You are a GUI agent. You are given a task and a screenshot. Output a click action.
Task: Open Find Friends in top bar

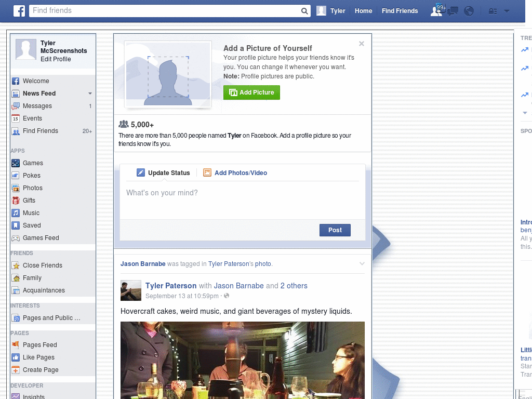click(x=400, y=11)
